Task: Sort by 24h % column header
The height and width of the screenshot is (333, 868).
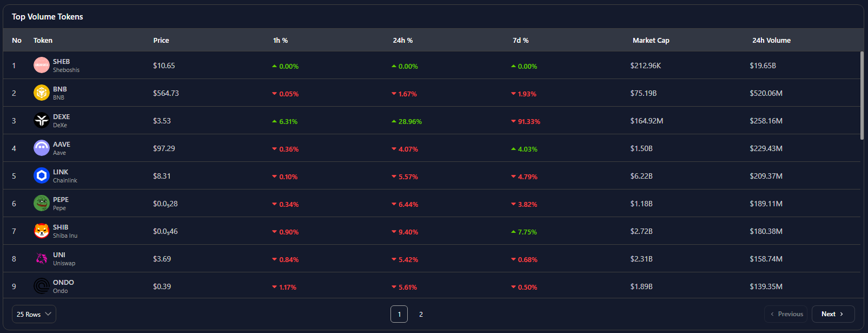Action: pyautogui.click(x=403, y=41)
